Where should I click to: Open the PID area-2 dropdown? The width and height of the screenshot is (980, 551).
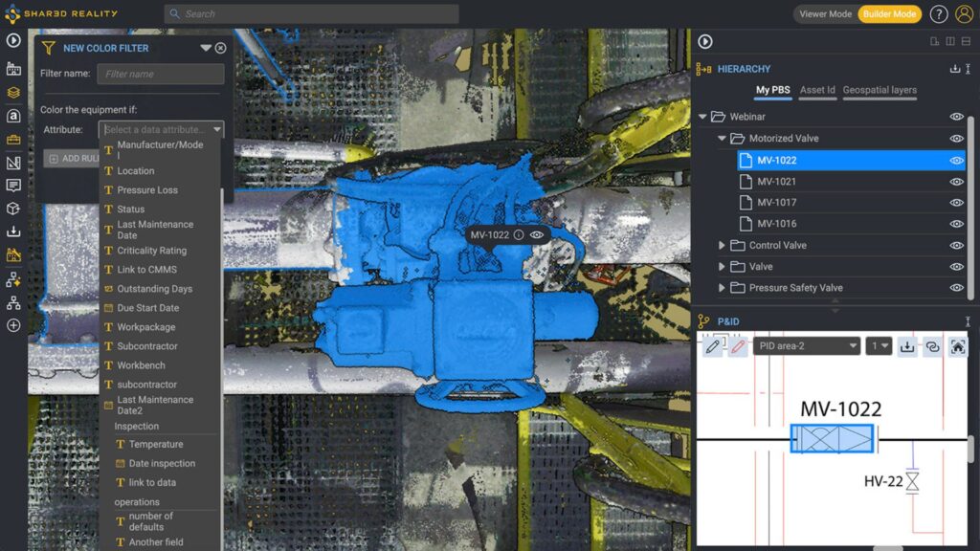[807, 346]
